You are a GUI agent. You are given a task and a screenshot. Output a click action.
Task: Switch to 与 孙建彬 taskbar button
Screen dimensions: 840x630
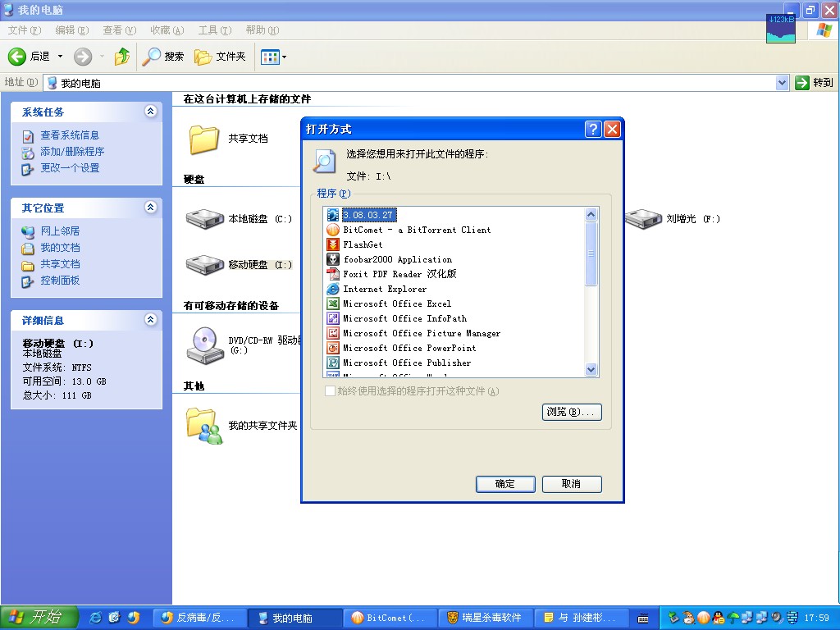click(x=581, y=618)
